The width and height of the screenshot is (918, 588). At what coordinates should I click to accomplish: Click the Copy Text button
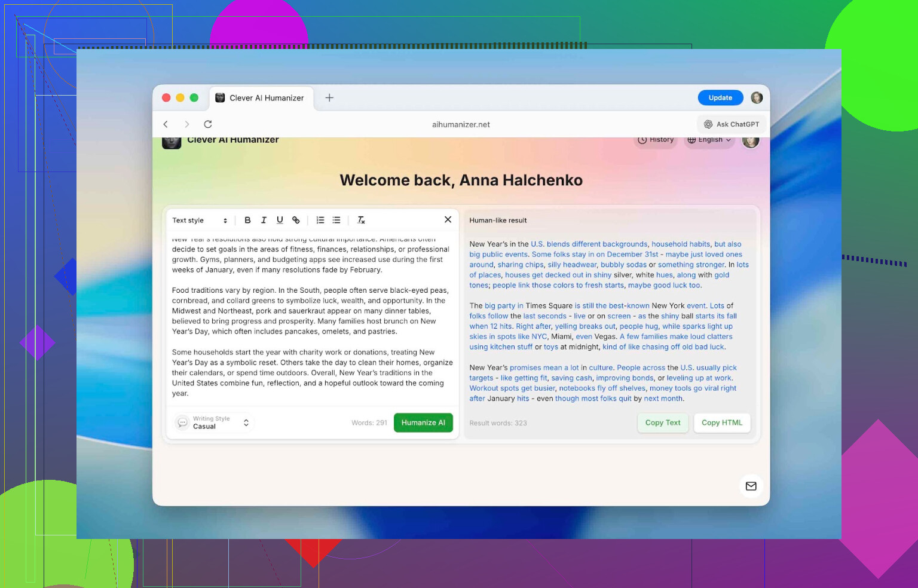pos(663,422)
